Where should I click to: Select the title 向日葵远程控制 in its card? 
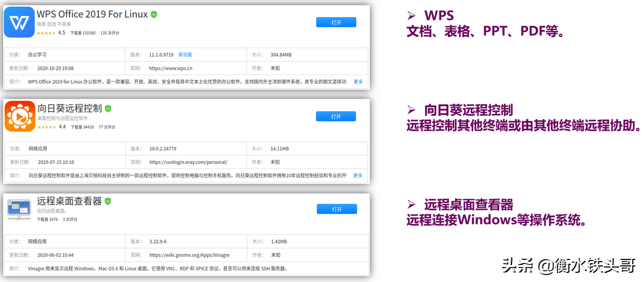point(69,109)
